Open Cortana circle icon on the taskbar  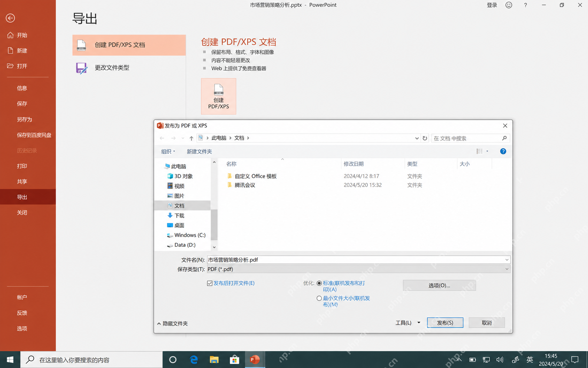click(x=173, y=359)
